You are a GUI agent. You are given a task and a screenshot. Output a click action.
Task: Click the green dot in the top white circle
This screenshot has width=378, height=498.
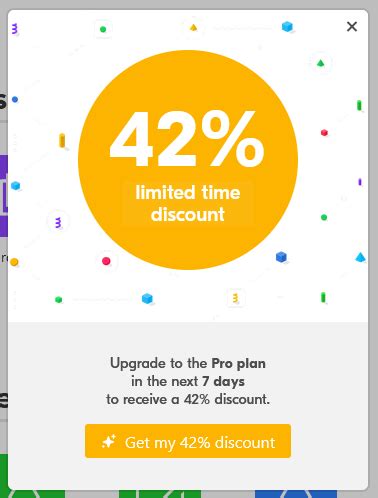(x=103, y=29)
